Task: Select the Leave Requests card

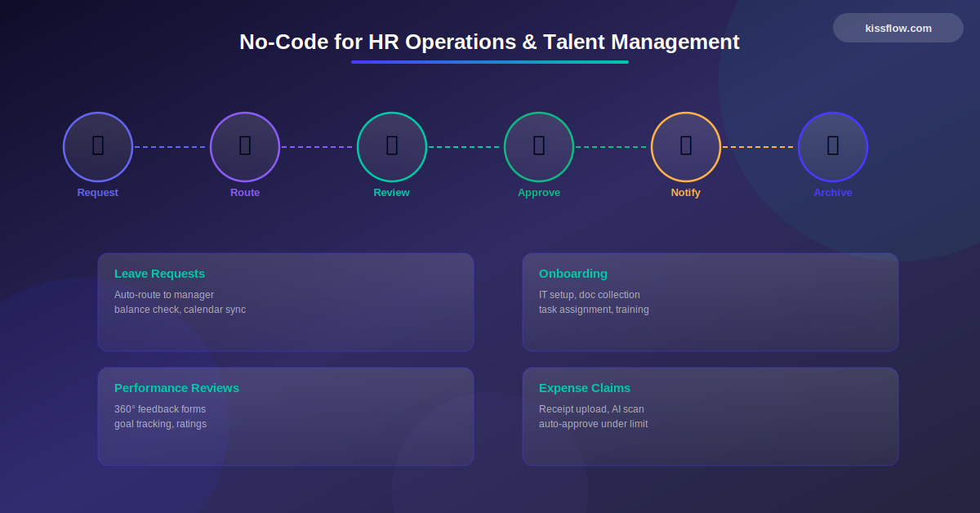Action: pyautogui.click(x=286, y=302)
